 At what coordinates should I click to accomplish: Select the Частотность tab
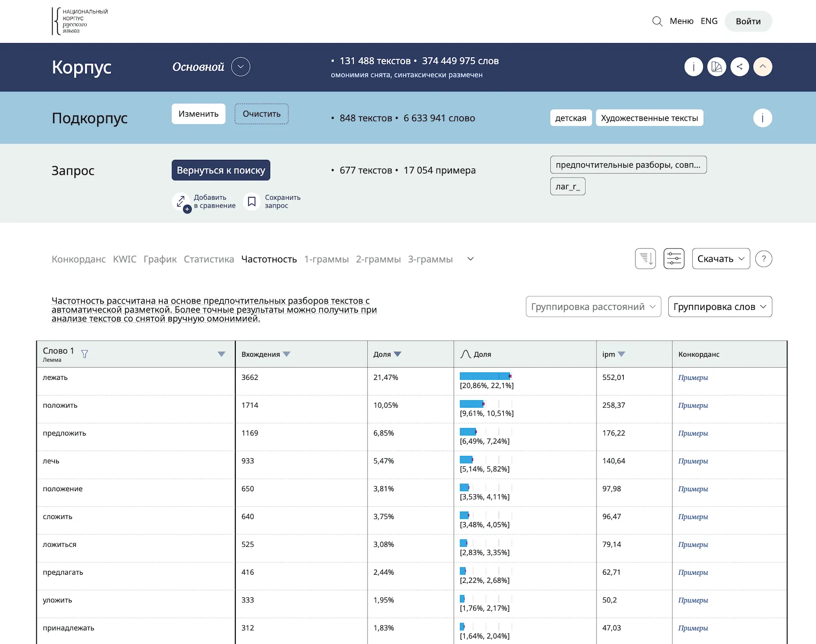pyautogui.click(x=269, y=259)
